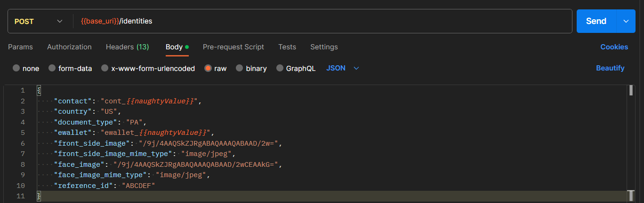Open the Headers (13) tab
644x203 pixels.
pyautogui.click(x=128, y=47)
